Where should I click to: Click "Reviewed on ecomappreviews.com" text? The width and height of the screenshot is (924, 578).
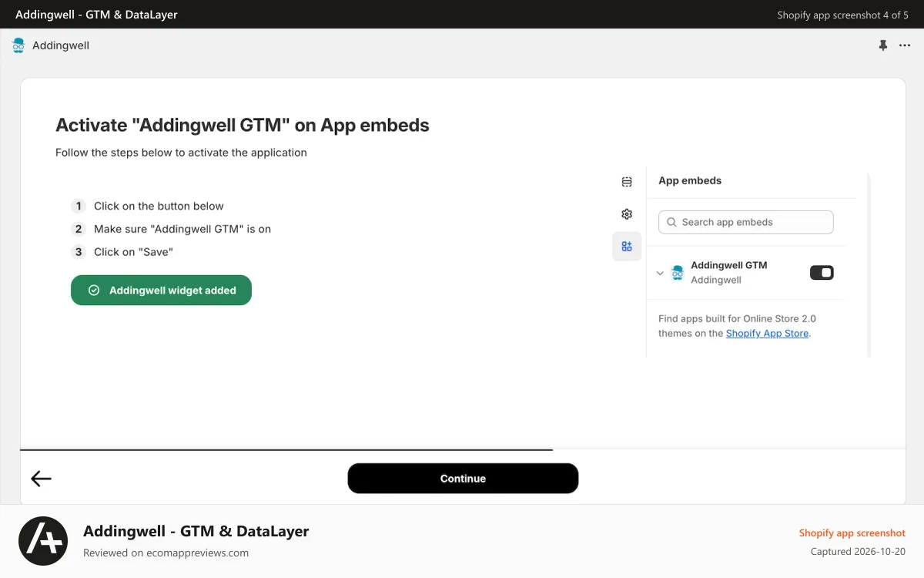[166, 553]
